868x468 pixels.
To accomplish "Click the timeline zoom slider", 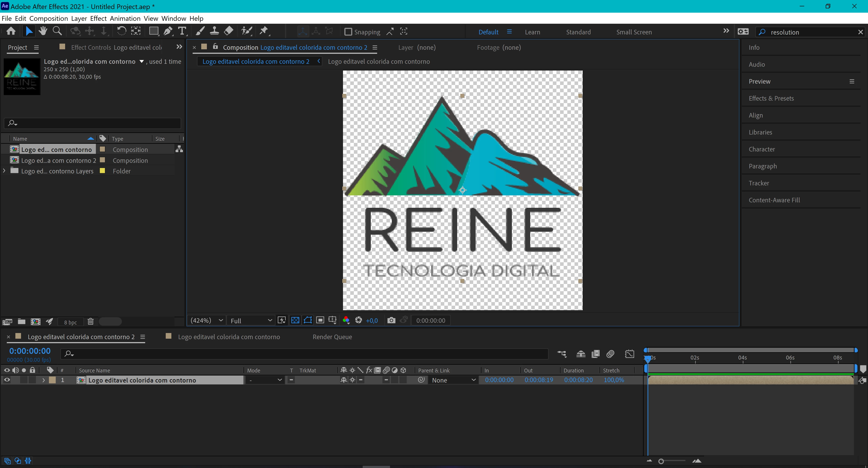I will pyautogui.click(x=661, y=461).
